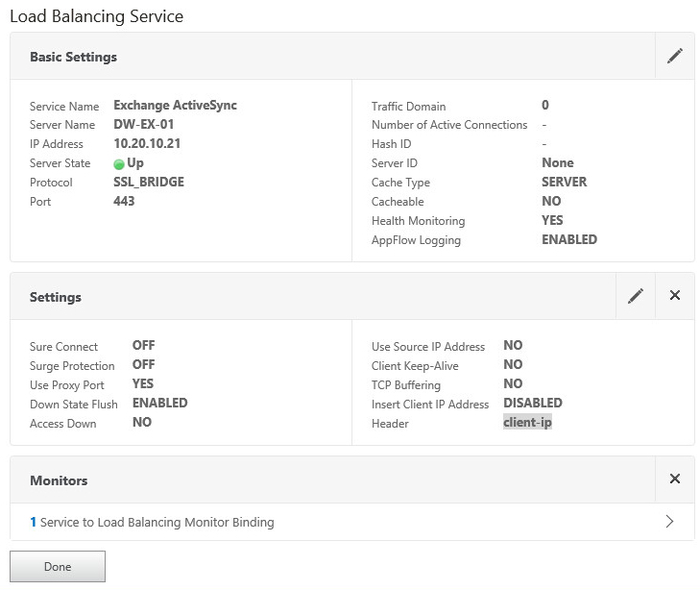Click the Down State Flush ENABLED value
700x590 pixels.
(159, 404)
